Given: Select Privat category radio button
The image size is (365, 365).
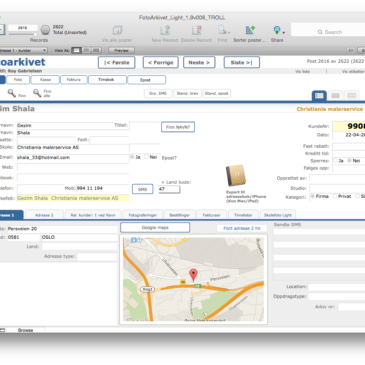Looking at the screenshot, I should tap(335, 196).
